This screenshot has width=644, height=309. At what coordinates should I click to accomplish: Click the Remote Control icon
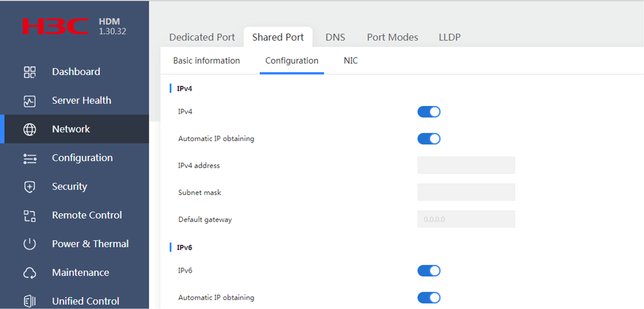(30, 216)
